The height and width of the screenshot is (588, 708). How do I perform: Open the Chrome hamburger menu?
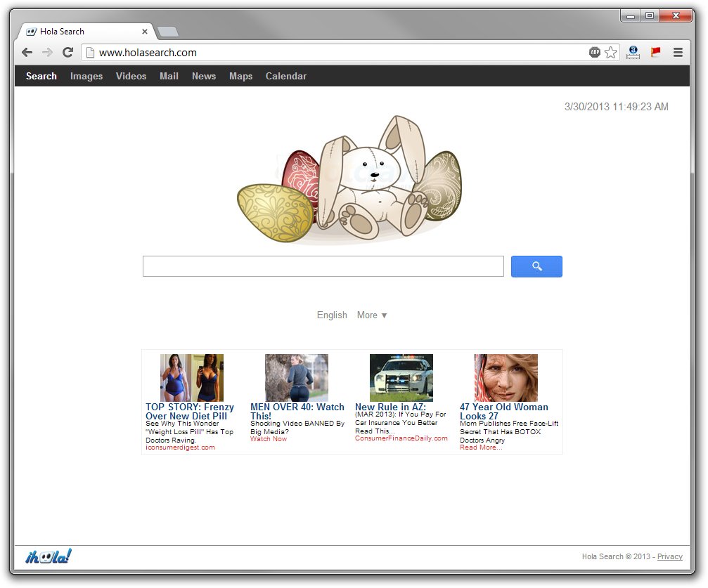pos(678,53)
